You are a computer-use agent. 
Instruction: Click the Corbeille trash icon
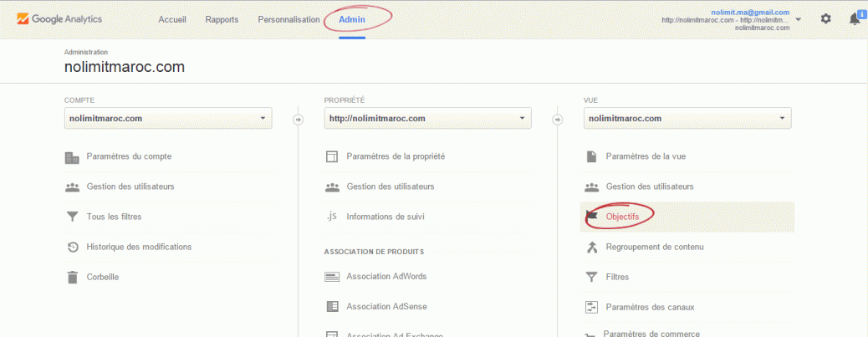72,277
